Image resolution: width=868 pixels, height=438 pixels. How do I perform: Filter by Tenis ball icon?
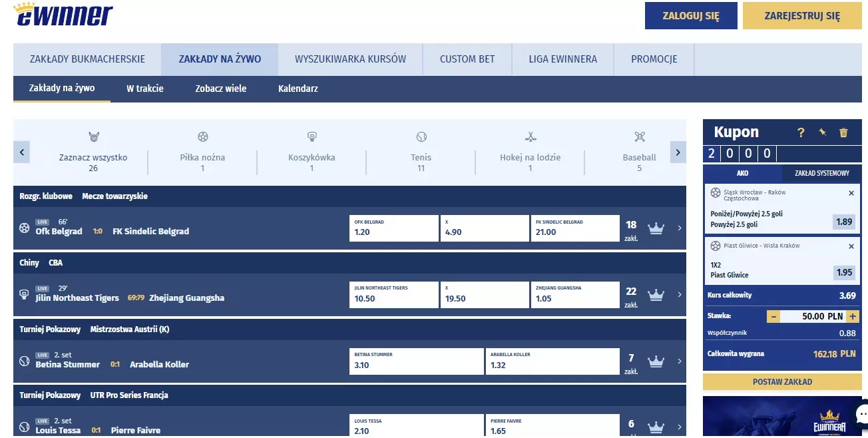tap(421, 137)
